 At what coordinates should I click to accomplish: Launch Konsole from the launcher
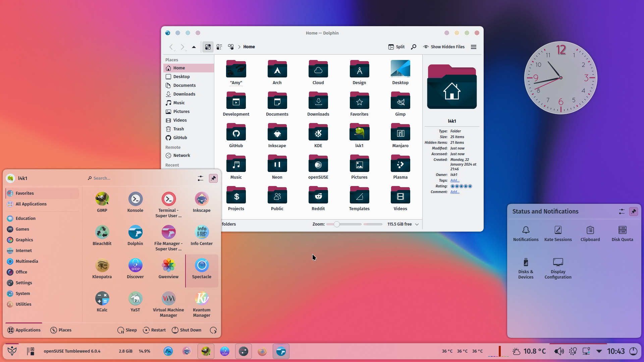[135, 202]
